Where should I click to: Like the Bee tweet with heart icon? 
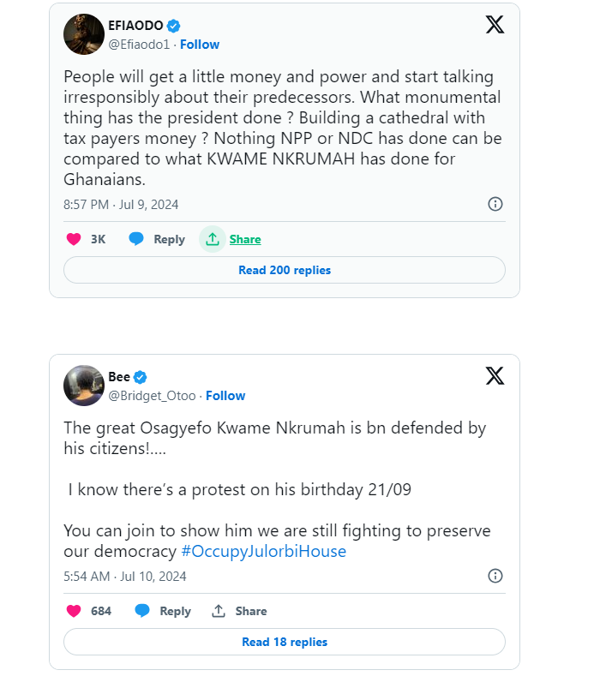pyautogui.click(x=74, y=611)
